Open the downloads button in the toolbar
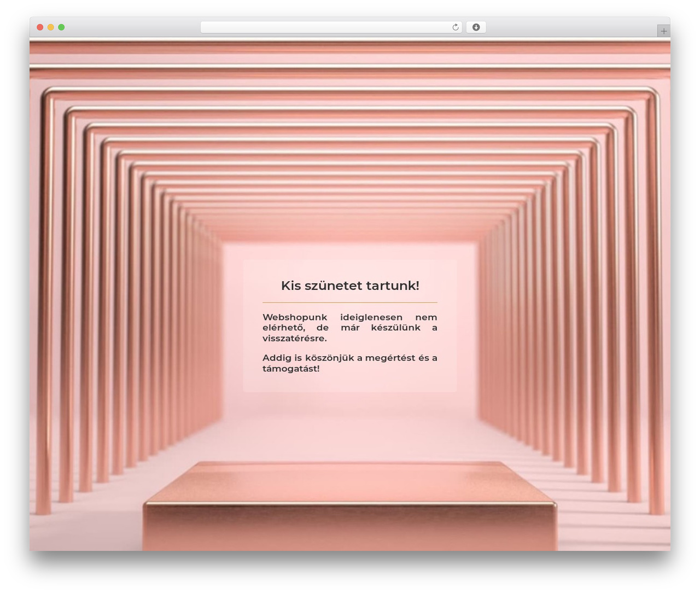700x593 pixels. 476,27
